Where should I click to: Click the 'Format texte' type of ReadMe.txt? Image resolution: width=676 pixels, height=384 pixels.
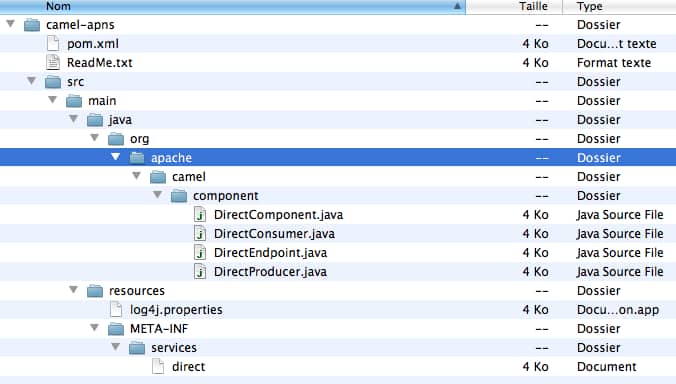click(614, 63)
